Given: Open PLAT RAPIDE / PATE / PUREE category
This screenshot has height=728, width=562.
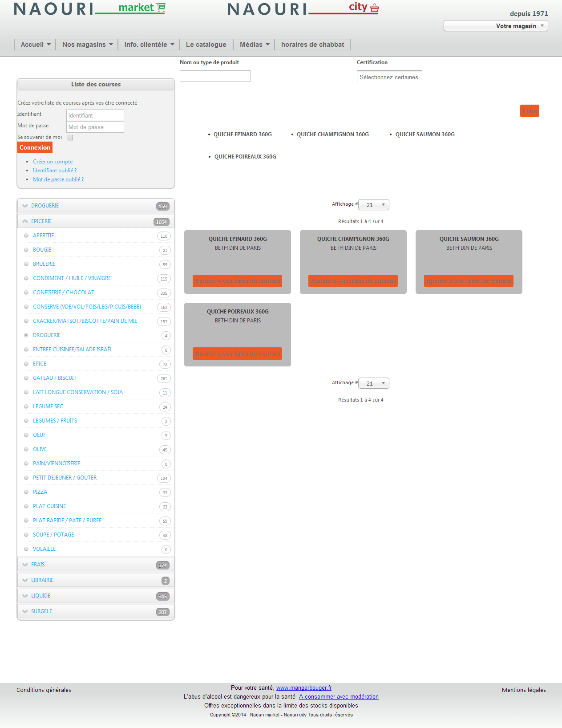Looking at the screenshot, I should (67, 521).
